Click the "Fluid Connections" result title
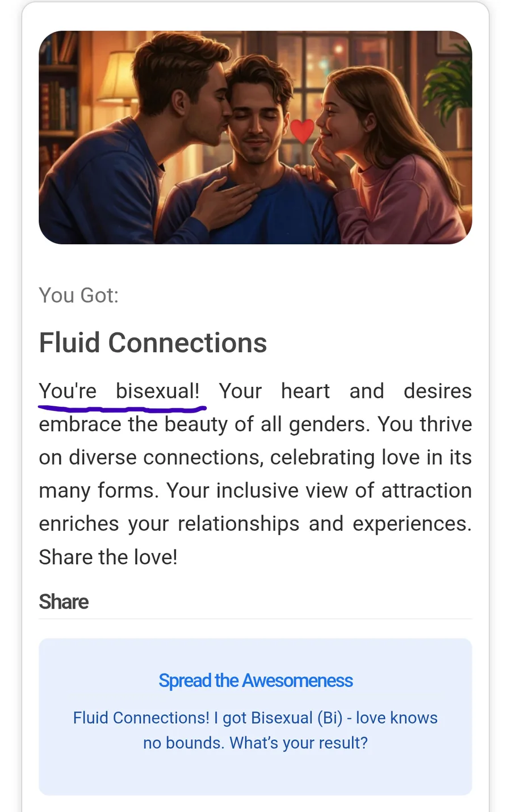This screenshot has width=511, height=812. (153, 343)
